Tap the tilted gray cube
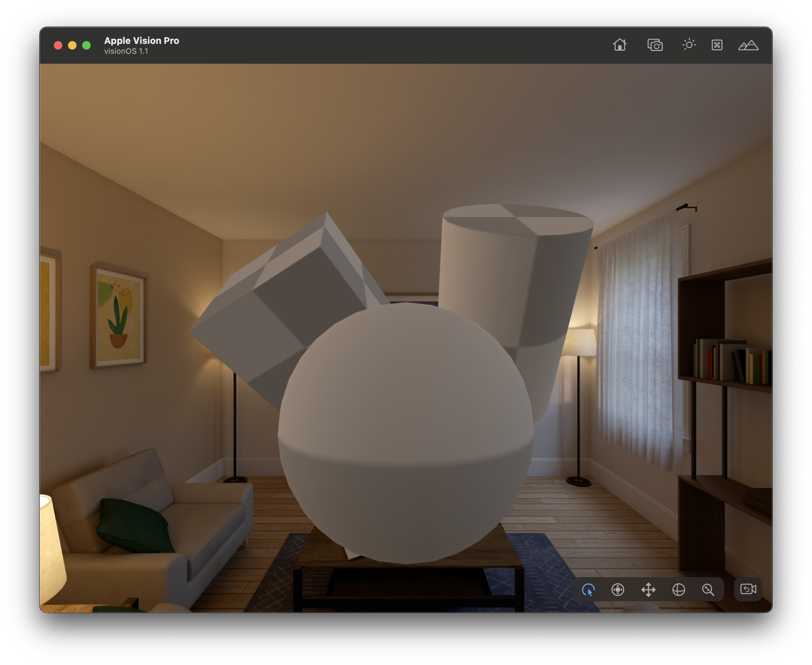 [x=283, y=299]
